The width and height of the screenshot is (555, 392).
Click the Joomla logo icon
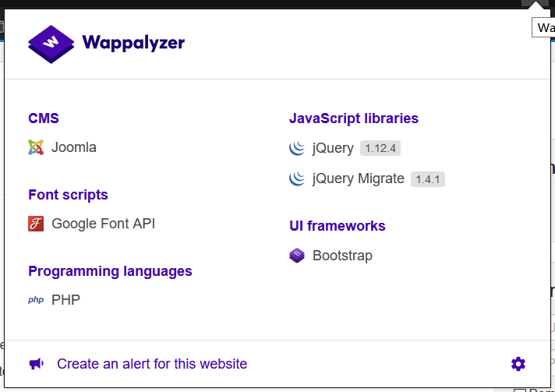coord(36,147)
